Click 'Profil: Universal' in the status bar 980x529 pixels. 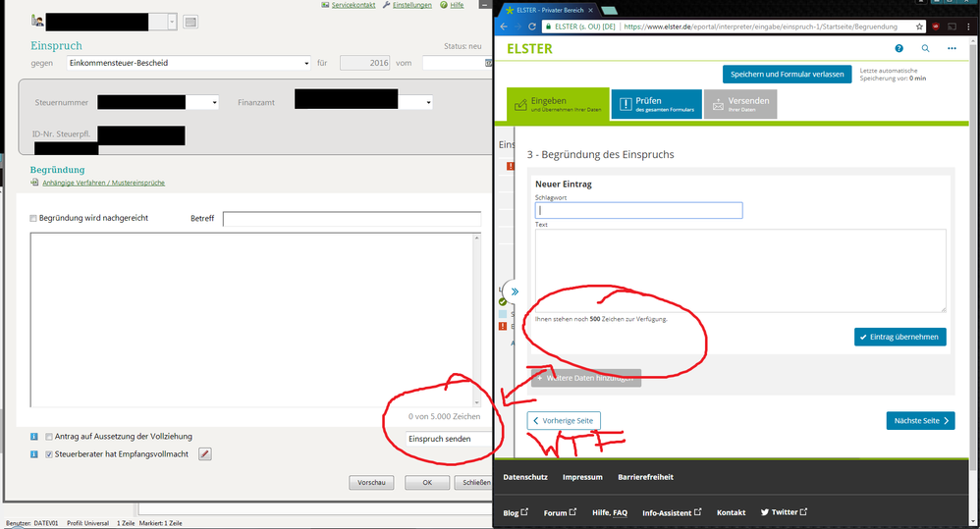[87, 523]
